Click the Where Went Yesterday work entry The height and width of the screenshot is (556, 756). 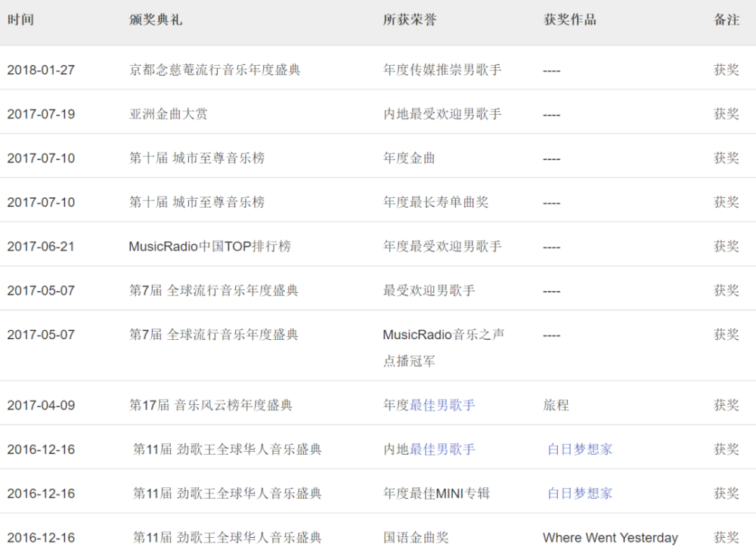608,537
